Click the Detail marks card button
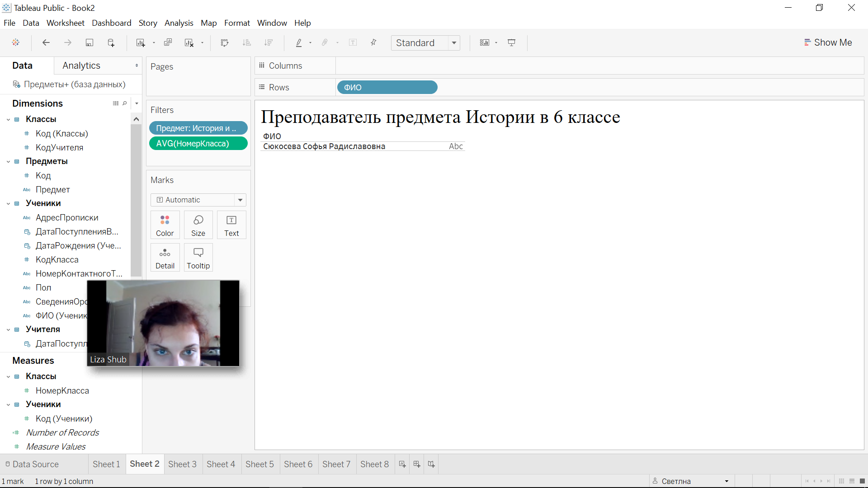Screen dimensions: 868x488 click(x=165, y=258)
